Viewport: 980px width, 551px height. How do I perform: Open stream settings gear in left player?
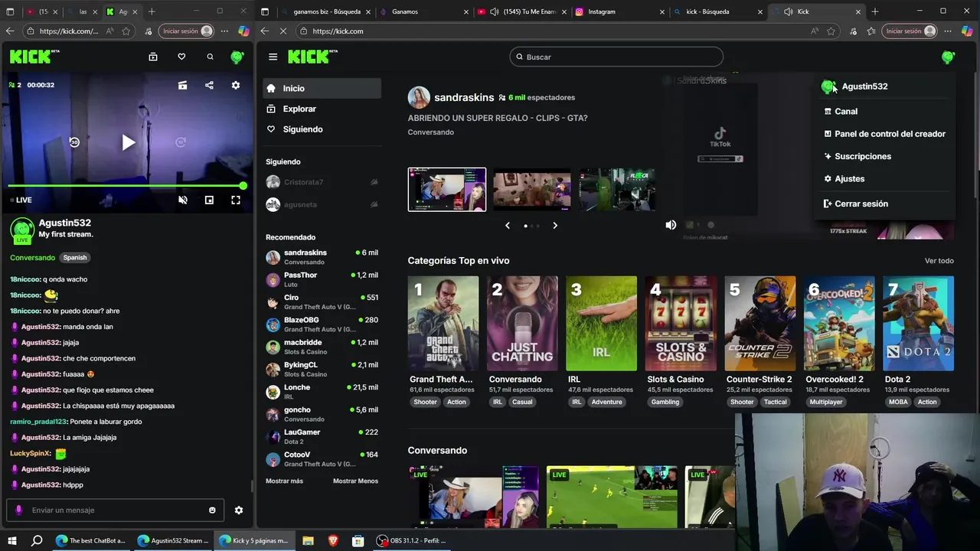pyautogui.click(x=236, y=85)
